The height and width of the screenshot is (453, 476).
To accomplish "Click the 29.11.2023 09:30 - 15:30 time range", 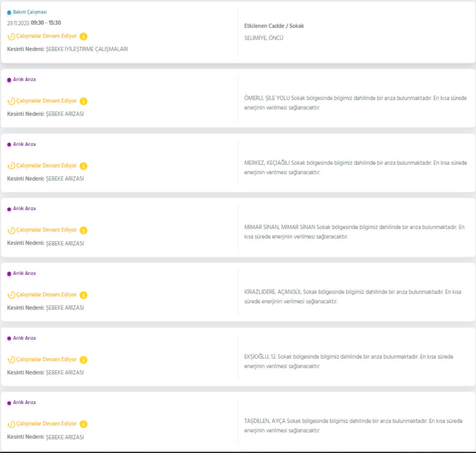I will [34, 23].
